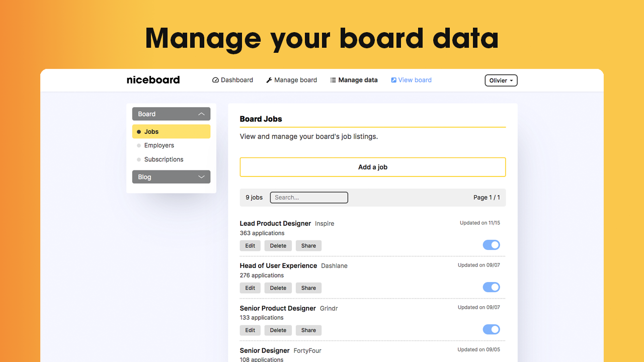The width and height of the screenshot is (644, 362).
Task: Share the Head of User Experience job
Action: coord(309,288)
